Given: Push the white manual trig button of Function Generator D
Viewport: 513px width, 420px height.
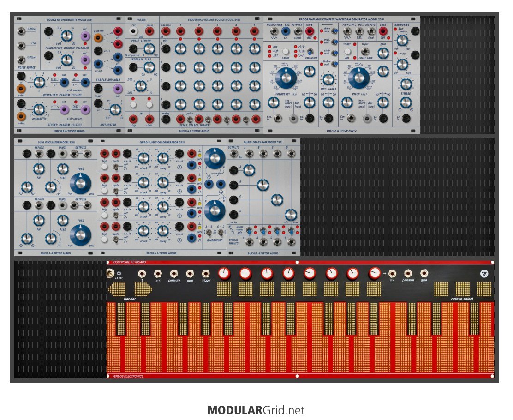Looking at the screenshot, I should [x=104, y=239].
